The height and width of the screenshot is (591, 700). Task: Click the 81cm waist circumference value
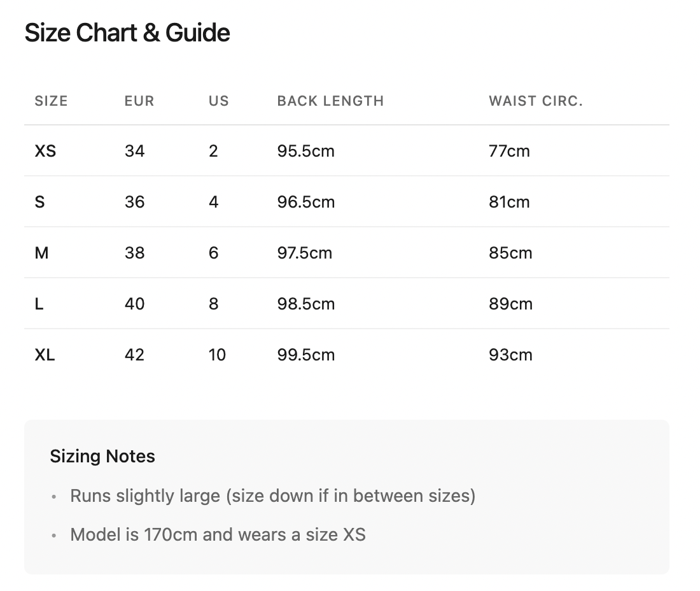509,202
